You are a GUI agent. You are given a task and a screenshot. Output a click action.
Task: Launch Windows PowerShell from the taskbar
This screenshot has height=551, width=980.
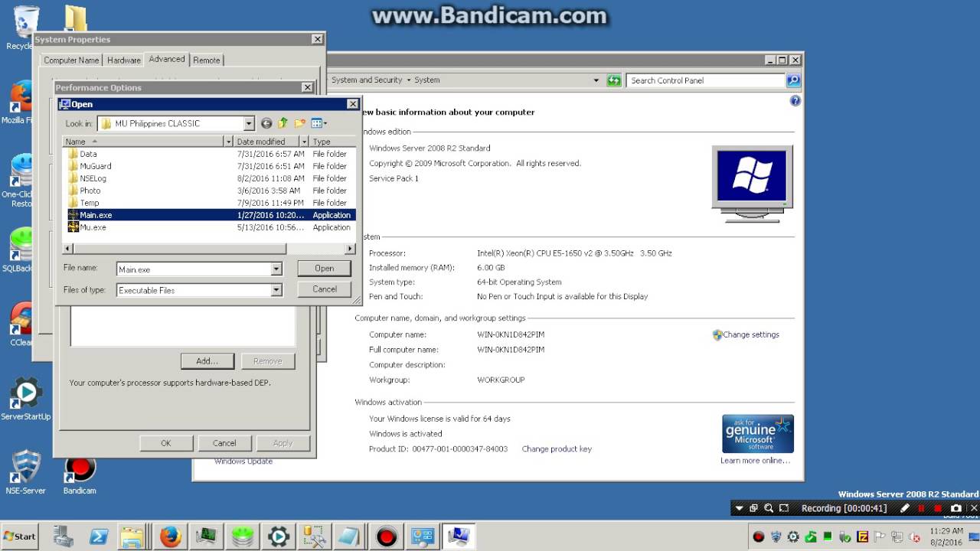pyautogui.click(x=99, y=536)
